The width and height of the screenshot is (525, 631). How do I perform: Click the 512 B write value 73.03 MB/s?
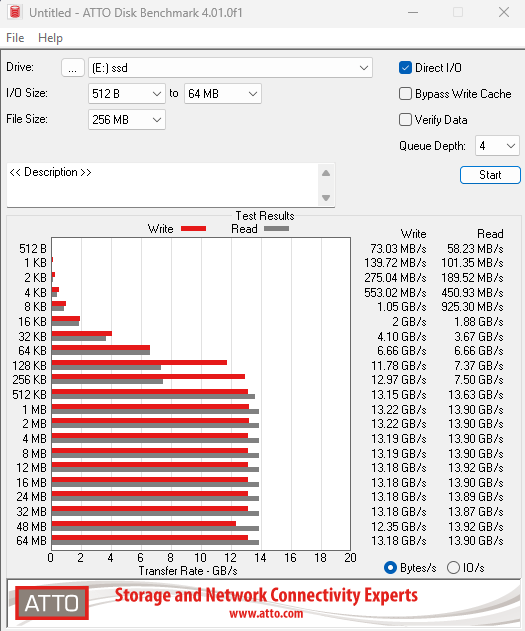[x=398, y=249]
